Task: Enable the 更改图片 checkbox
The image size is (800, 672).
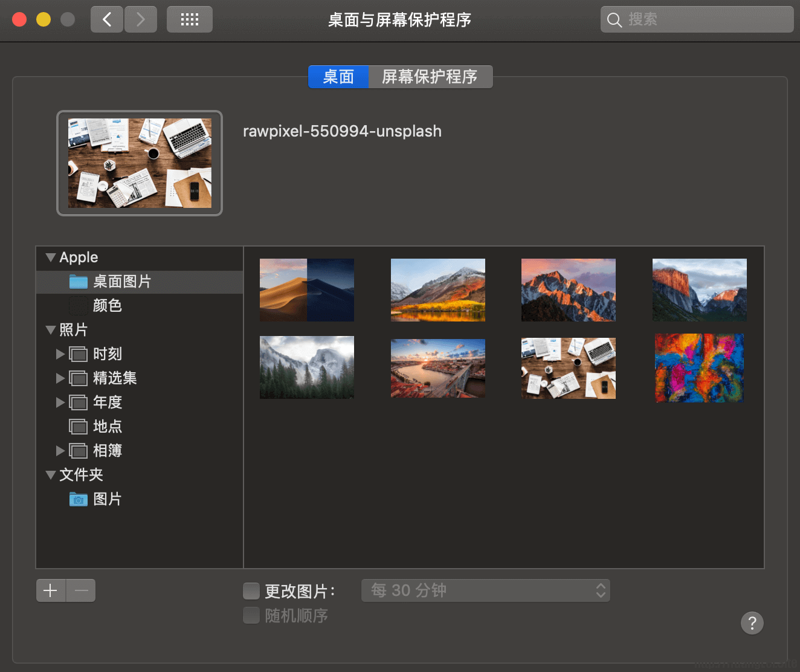Action: (251, 591)
